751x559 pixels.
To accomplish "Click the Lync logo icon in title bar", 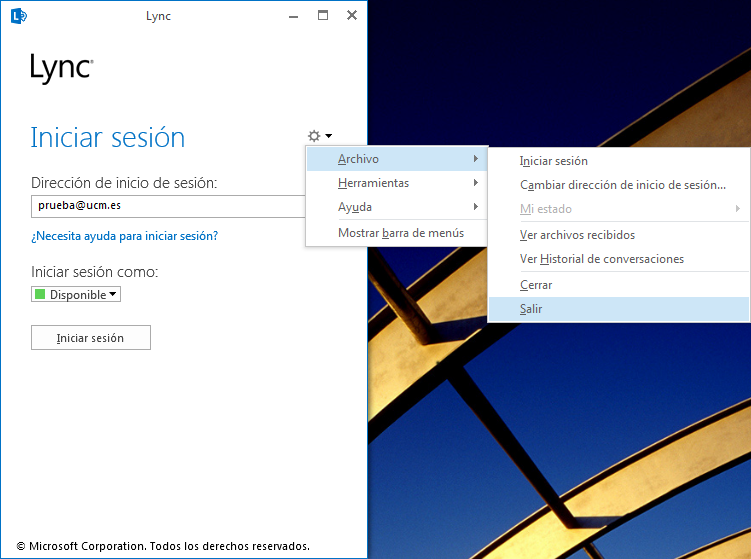I will [x=19, y=16].
